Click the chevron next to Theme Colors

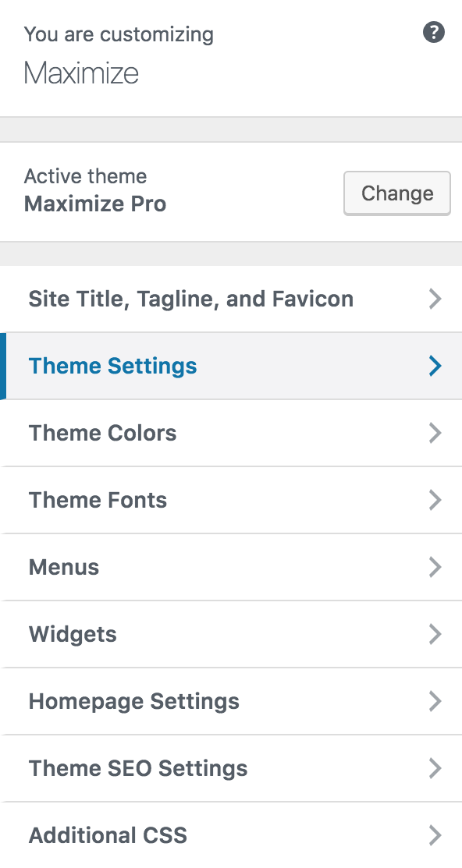[x=435, y=433]
